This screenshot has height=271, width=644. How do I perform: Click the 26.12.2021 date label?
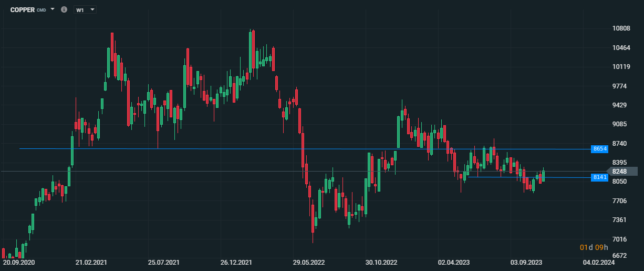click(x=236, y=262)
